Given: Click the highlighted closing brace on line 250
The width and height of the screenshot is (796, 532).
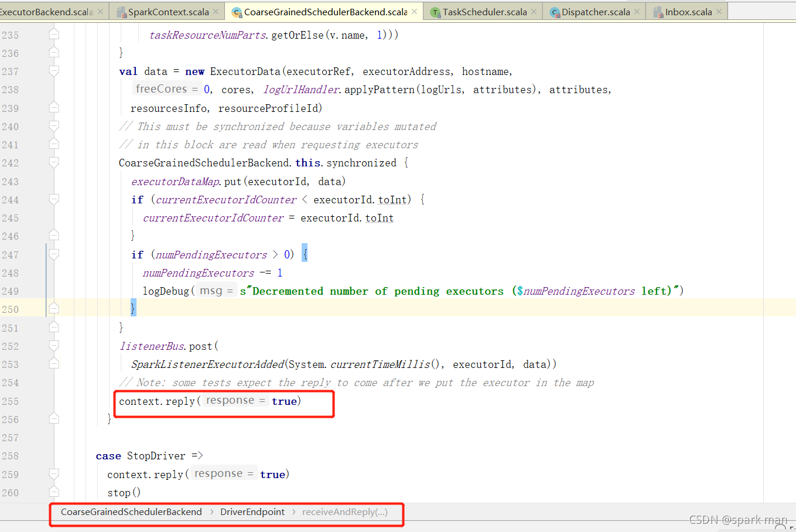Looking at the screenshot, I should pos(133,308).
